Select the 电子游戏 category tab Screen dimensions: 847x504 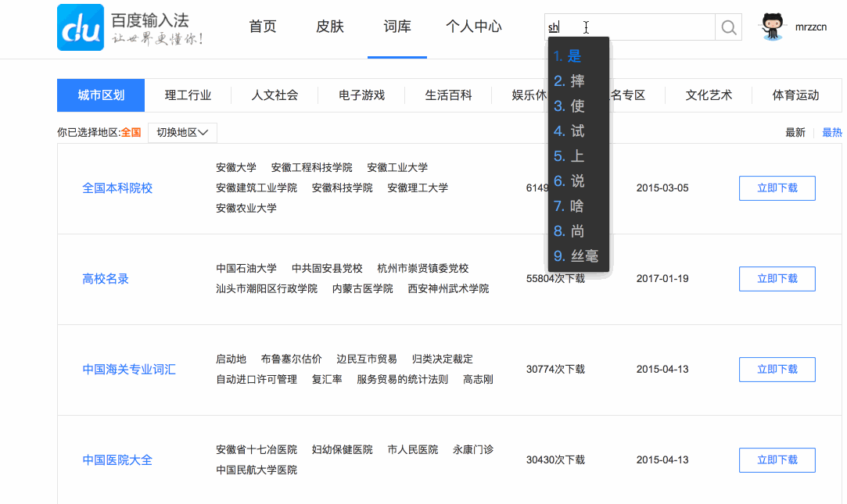click(x=362, y=95)
